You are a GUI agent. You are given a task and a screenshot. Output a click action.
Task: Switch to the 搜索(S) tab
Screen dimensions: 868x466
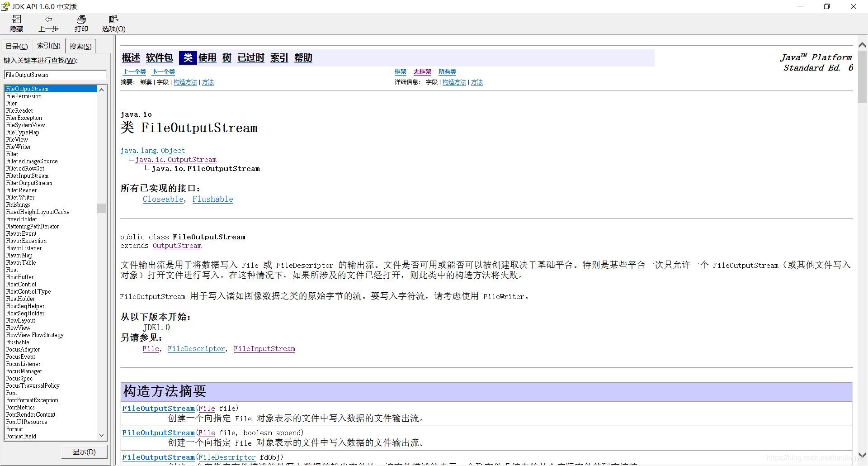click(80, 46)
